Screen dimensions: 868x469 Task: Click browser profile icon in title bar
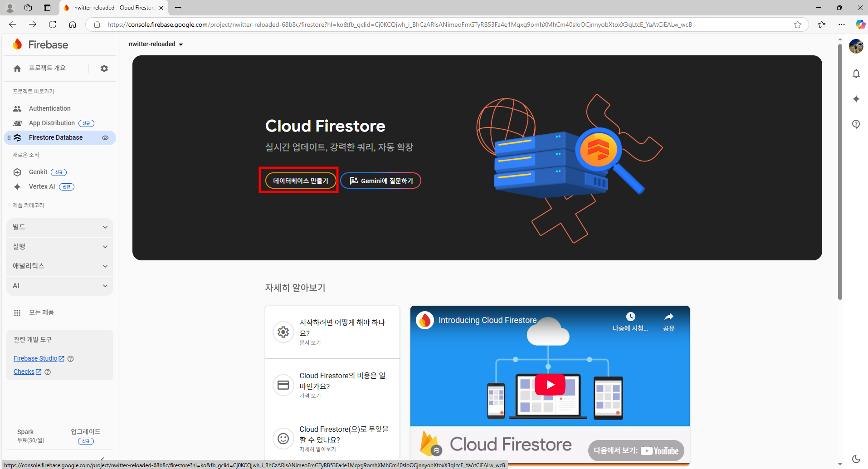tap(10, 8)
